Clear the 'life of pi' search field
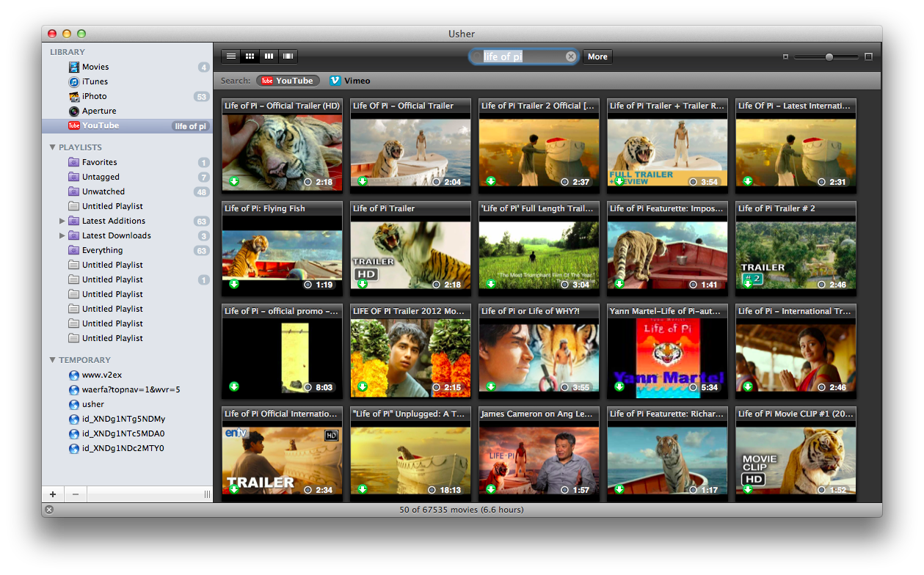924x575 pixels. pos(570,56)
